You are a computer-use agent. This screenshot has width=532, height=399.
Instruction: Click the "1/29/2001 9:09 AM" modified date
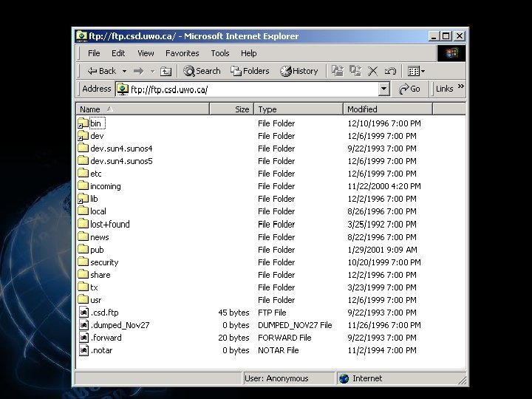382,250
